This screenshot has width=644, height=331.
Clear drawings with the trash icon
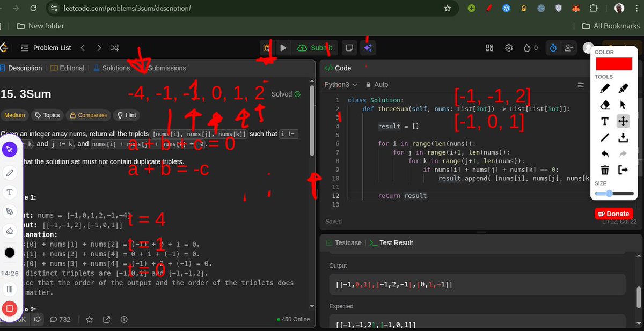tap(605, 170)
